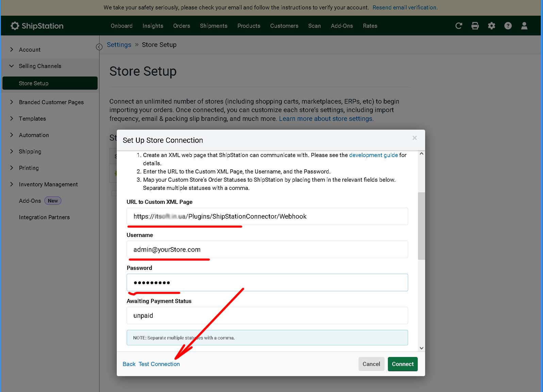The width and height of the screenshot is (543, 392).
Task: Collapse sidebar with the circle arrow icon
Action: pyautogui.click(x=99, y=47)
